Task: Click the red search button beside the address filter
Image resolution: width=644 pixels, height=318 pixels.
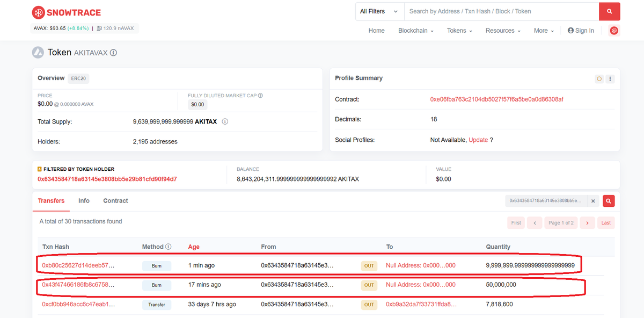Action: 609,201
